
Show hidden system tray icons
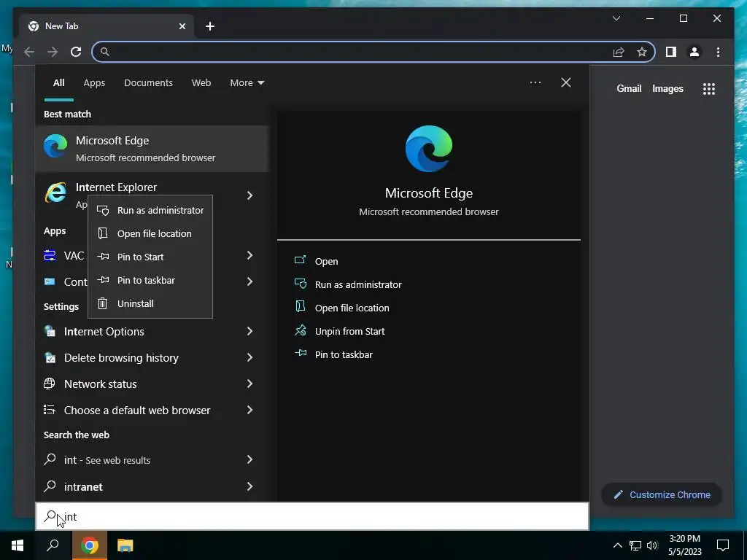click(617, 545)
